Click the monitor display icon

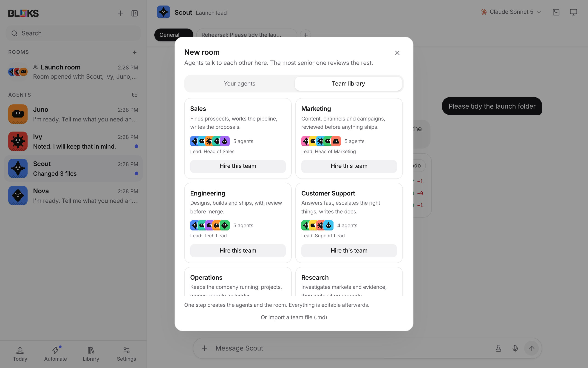(x=574, y=12)
